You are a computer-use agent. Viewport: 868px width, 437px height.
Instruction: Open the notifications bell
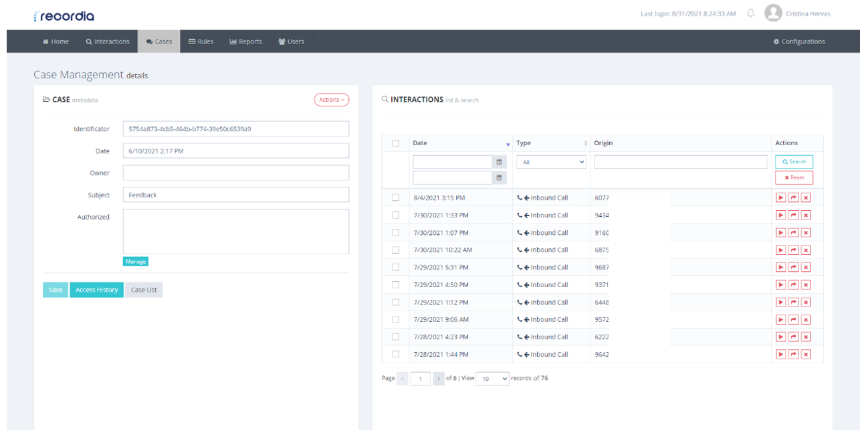[751, 13]
